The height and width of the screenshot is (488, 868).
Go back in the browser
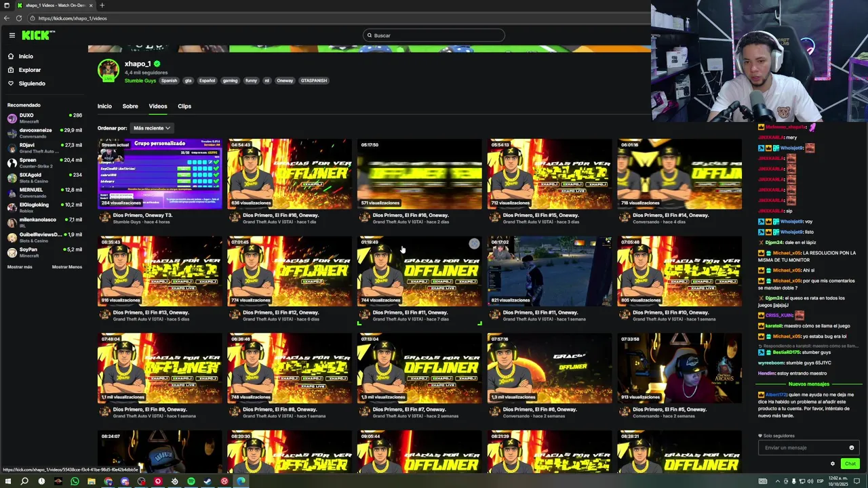click(5, 18)
